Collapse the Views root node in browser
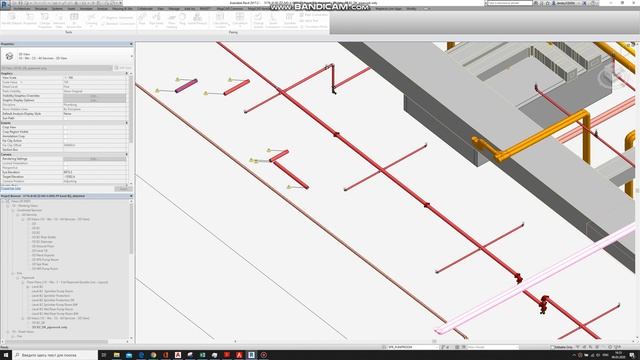The width and height of the screenshot is (640, 360). tap(3, 201)
